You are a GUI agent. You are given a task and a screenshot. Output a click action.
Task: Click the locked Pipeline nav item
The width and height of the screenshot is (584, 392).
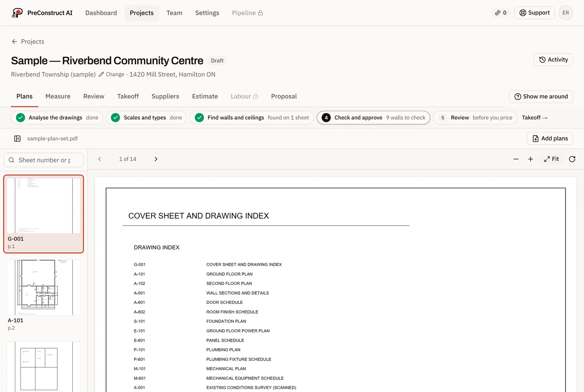[247, 13]
